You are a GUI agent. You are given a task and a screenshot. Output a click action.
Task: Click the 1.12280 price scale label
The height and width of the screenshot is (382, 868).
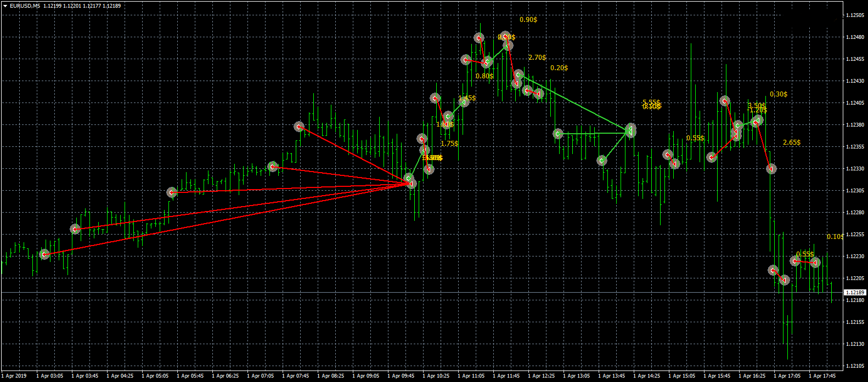[x=855, y=213]
